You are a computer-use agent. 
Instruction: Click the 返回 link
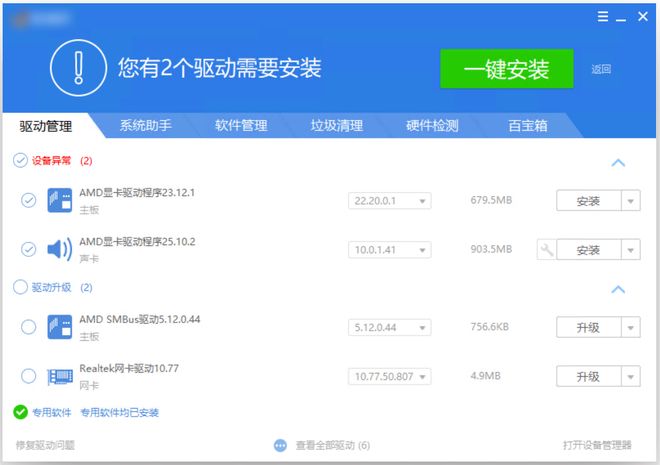click(x=601, y=69)
